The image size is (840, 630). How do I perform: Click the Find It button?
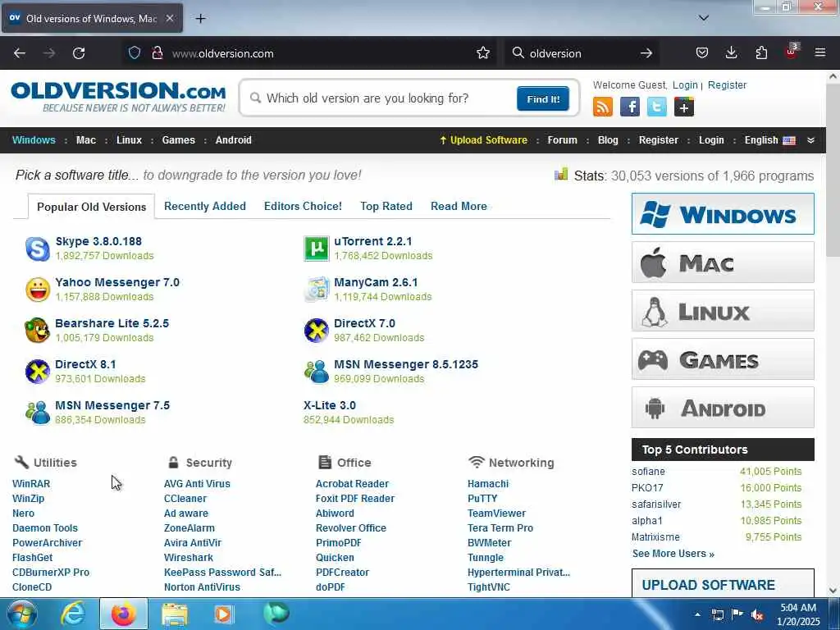[x=543, y=98]
